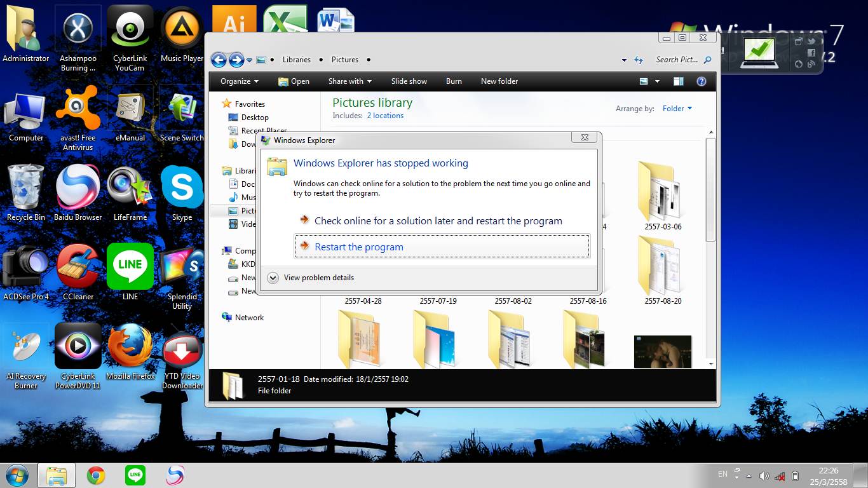Open the LINE desktop icon
This screenshot has width=868, height=488.
(x=130, y=273)
